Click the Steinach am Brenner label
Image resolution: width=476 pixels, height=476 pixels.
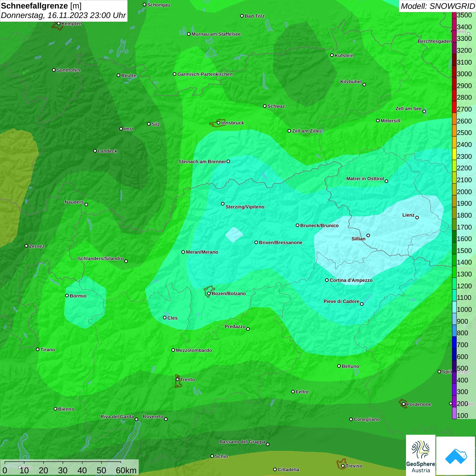(202, 161)
